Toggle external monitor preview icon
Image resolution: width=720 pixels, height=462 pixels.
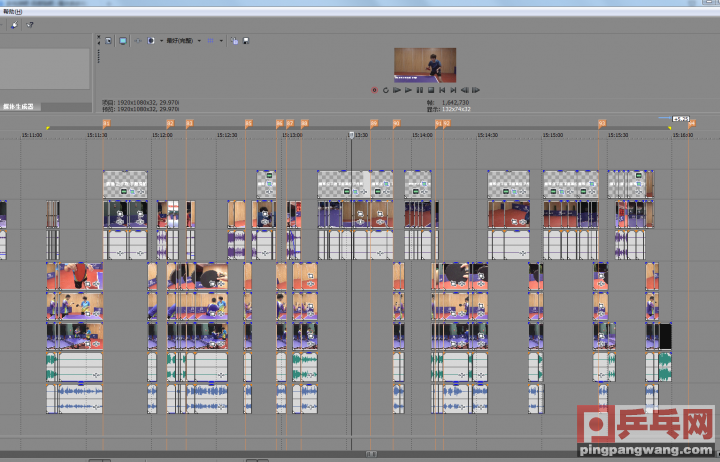122,41
